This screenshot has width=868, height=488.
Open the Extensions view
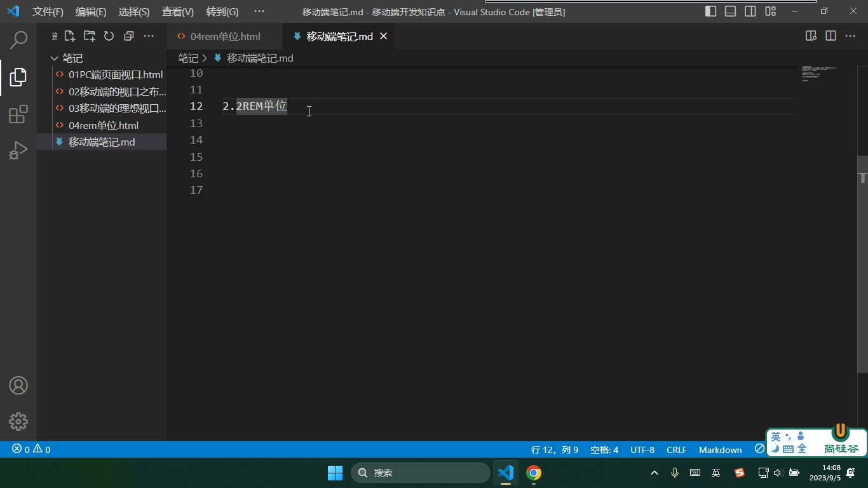coord(18,114)
